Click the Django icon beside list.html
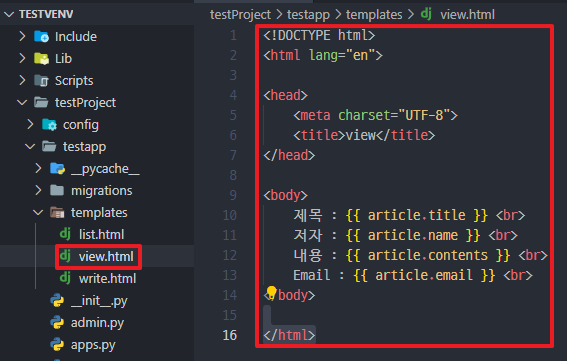Viewport: 567px width, 361px height. (x=65, y=234)
